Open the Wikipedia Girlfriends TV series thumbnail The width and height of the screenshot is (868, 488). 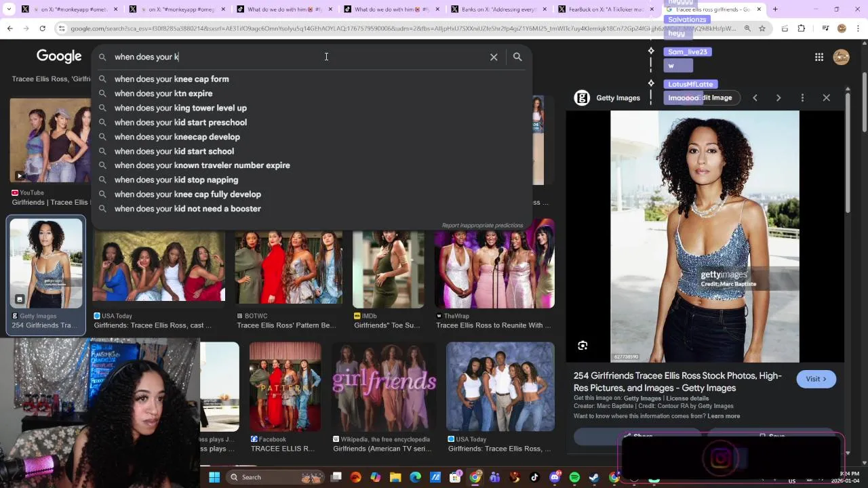pos(384,386)
